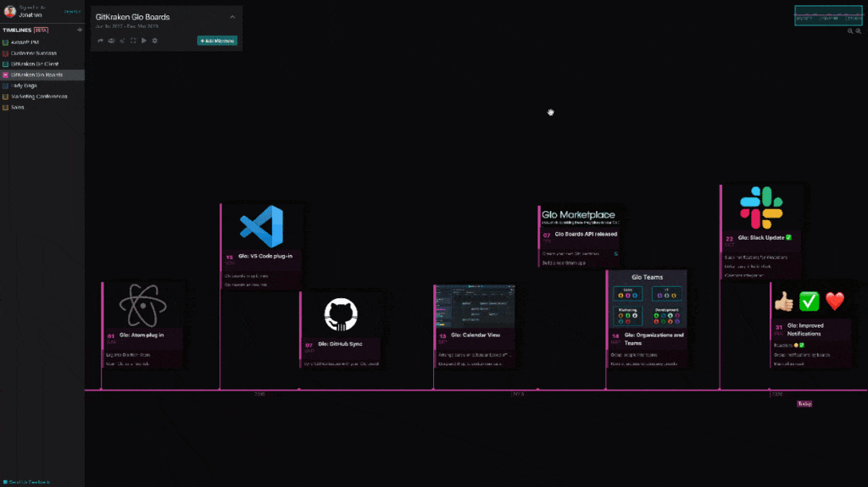Start presentation with the play icon
Viewport: 868px width, 487px height.
point(144,41)
